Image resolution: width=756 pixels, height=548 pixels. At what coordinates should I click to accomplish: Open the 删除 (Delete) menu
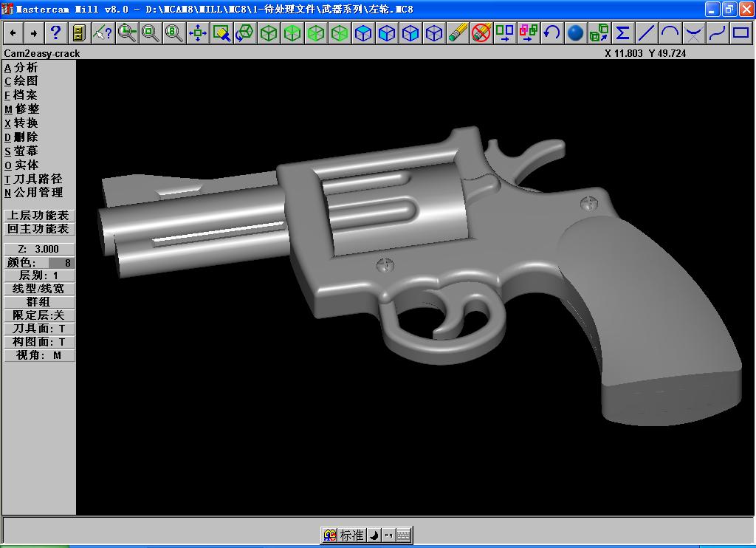(x=21, y=137)
